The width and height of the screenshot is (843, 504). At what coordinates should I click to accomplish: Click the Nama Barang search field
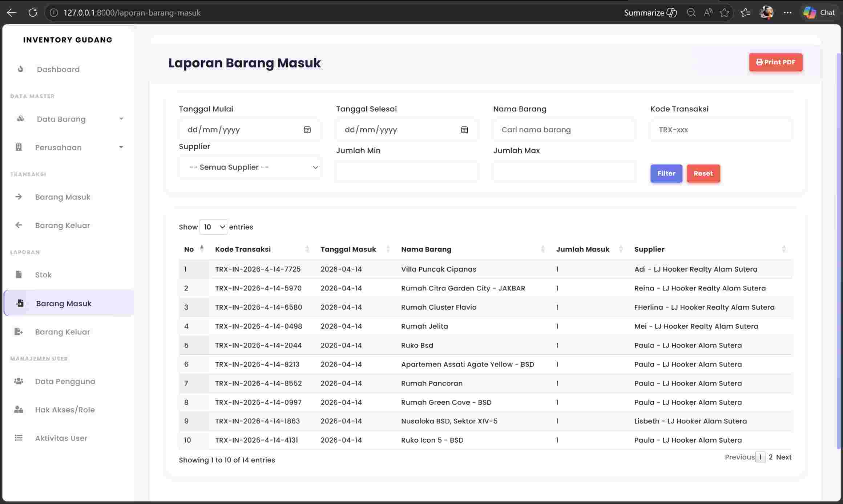point(564,130)
